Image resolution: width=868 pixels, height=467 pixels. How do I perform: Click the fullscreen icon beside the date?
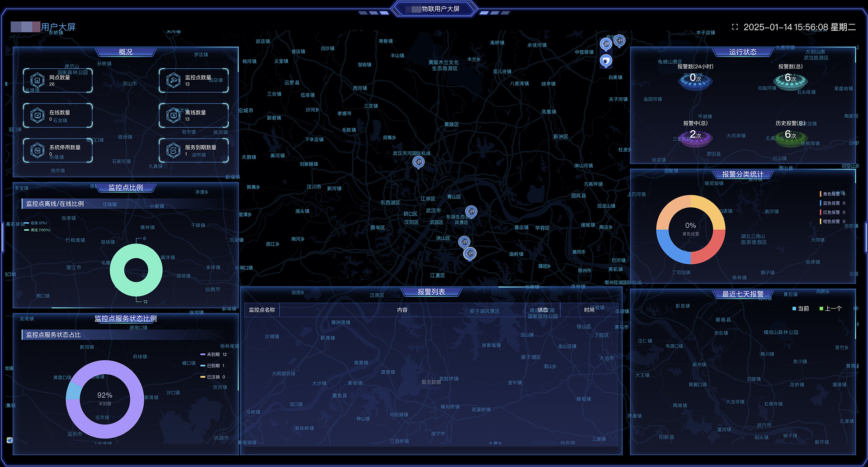(735, 27)
